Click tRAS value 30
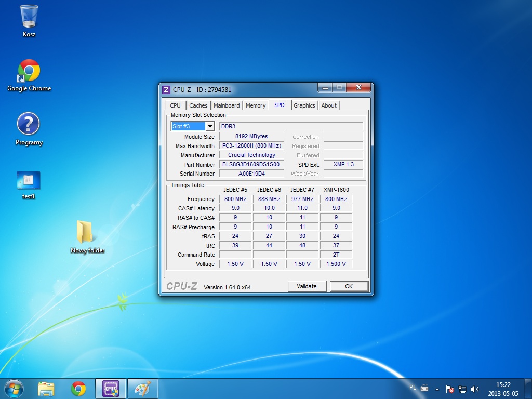 (302, 236)
